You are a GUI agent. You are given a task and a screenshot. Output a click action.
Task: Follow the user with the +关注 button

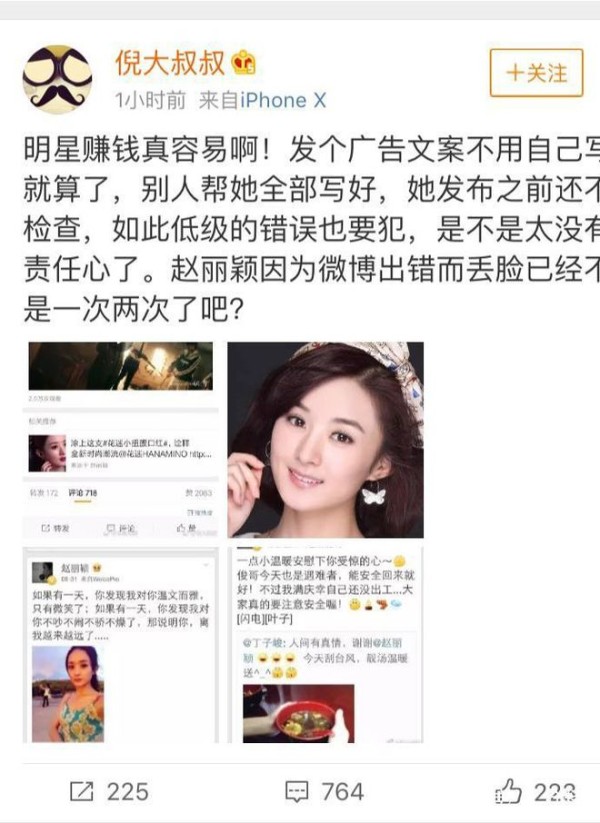536,72
